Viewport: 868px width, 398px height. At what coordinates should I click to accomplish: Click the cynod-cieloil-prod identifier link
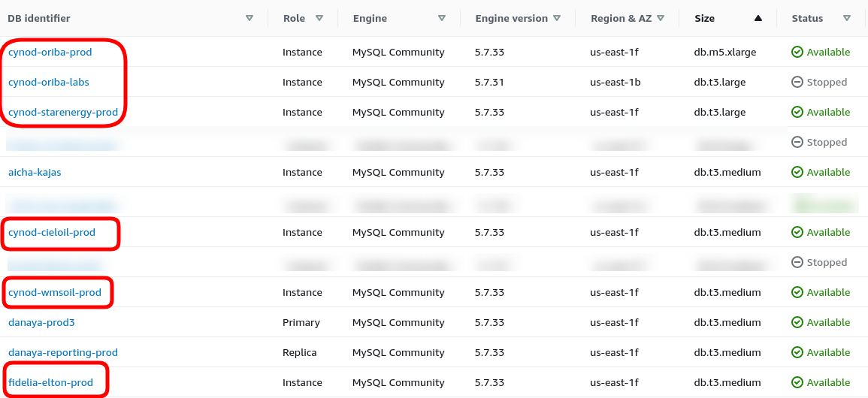coord(52,233)
